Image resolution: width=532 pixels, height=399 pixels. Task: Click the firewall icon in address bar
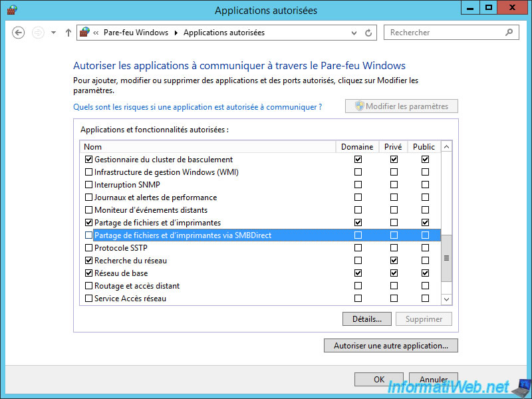[x=84, y=32]
